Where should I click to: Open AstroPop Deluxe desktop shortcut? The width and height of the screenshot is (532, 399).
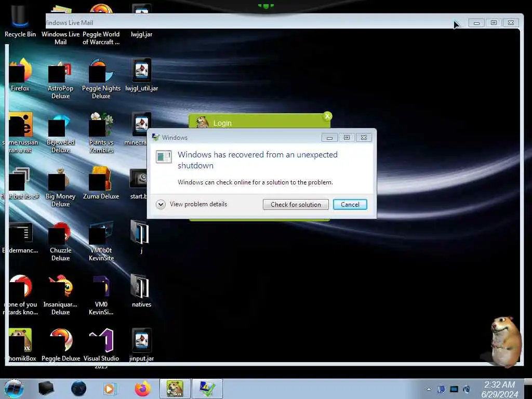[x=60, y=79]
